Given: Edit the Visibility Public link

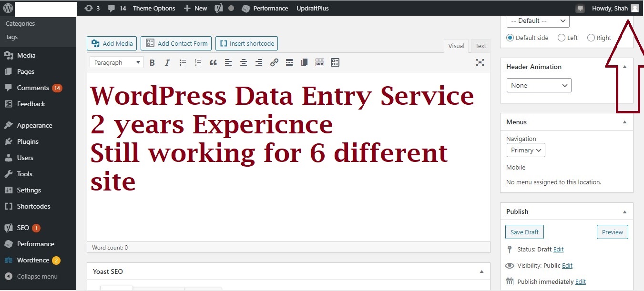Looking at the screenshot, I should 567,265.
